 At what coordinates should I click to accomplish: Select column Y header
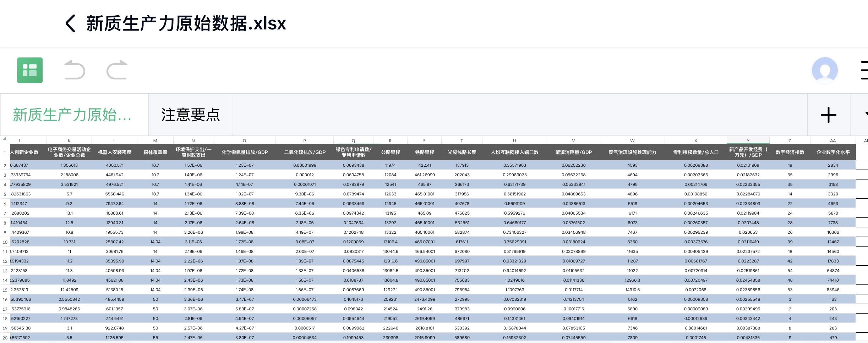748,140
